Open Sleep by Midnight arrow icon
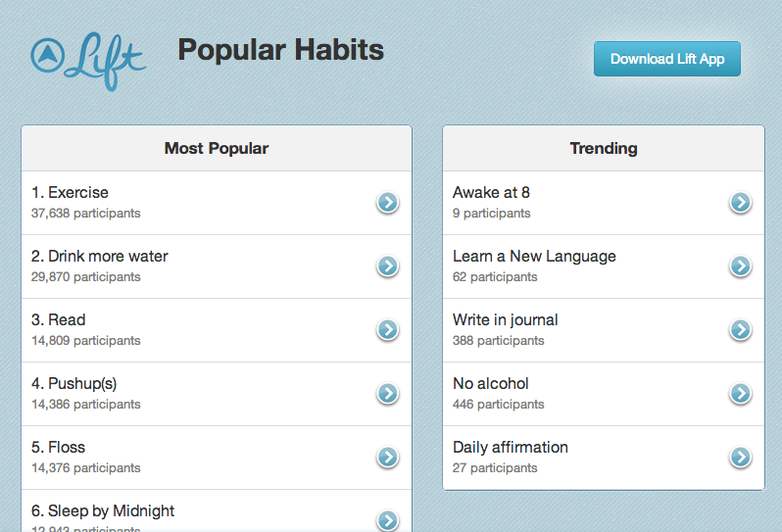 coord(388,520)
